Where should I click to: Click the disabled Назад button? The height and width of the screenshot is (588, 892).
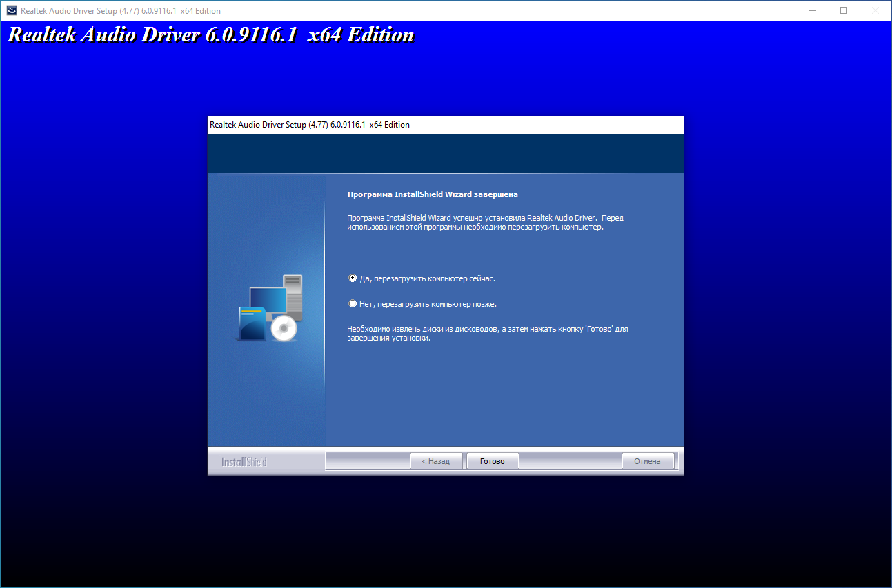click(x=436, y=461)
